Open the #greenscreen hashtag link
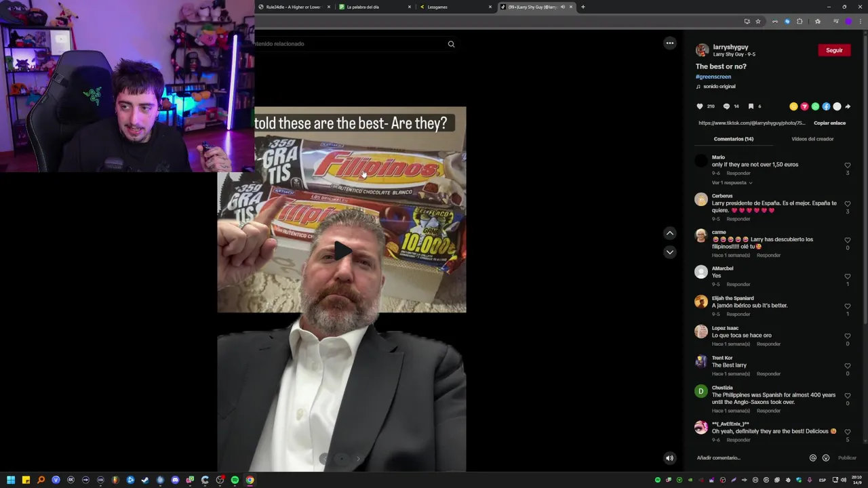 (713, 77)
